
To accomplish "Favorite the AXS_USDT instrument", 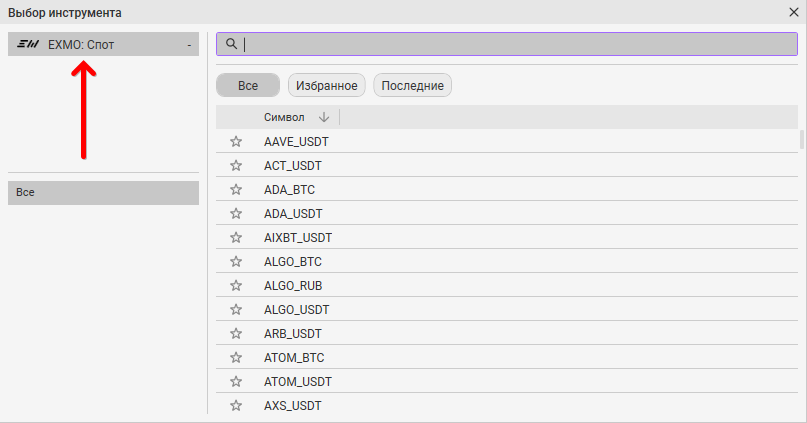I will 236,405.
